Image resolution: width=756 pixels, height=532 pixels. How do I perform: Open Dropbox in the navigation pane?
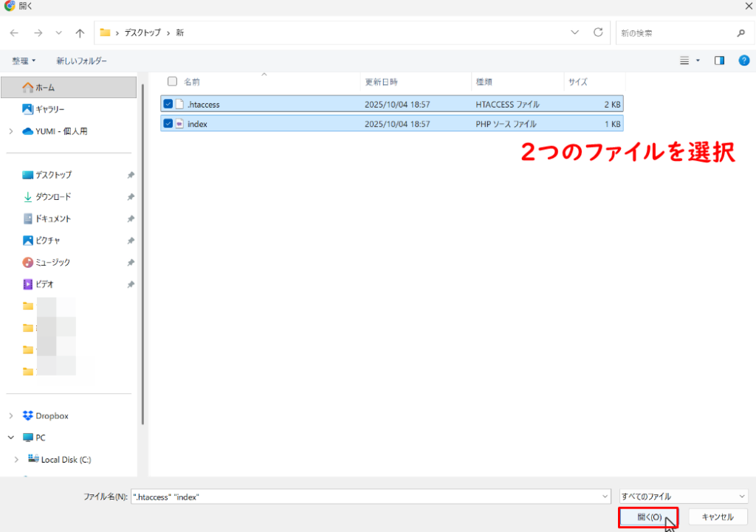pos(52,415)
